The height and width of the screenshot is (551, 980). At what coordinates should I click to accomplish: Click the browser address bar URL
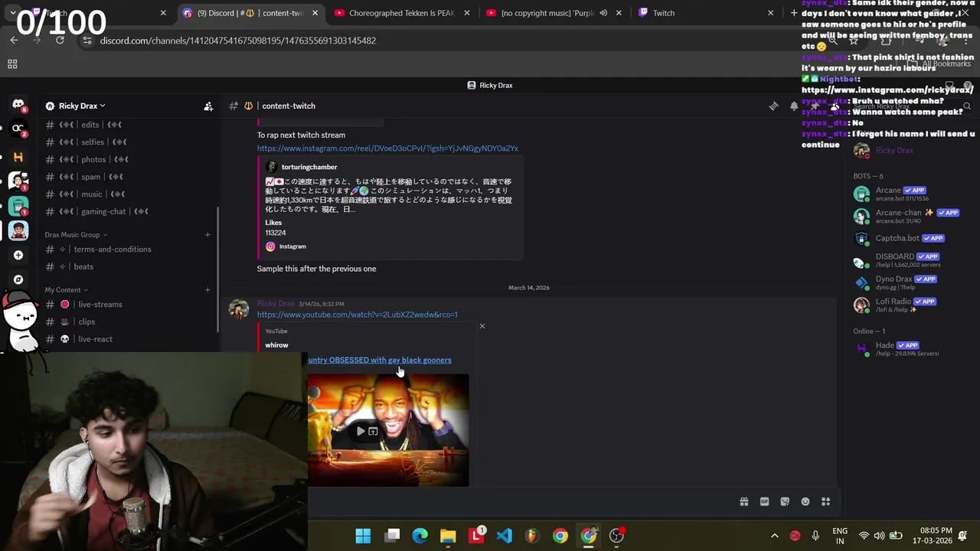click(x=238, y=41)
